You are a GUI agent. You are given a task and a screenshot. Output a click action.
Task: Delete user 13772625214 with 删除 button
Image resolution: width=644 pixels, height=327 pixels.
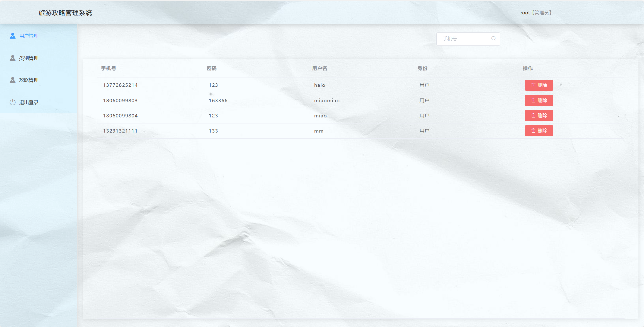(x=539, y=85)
